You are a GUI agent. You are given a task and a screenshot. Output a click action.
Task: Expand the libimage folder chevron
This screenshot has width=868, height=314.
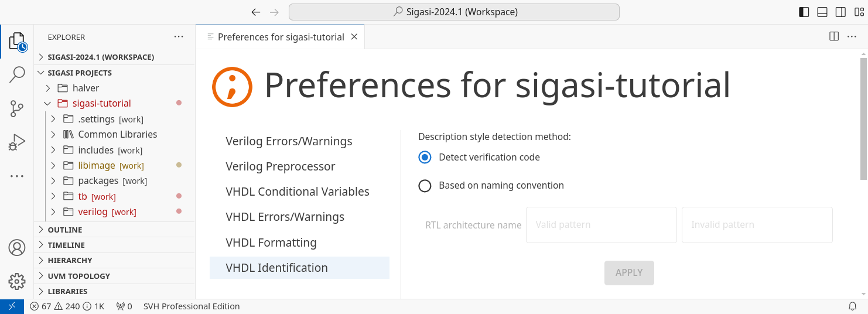[53, 165]
